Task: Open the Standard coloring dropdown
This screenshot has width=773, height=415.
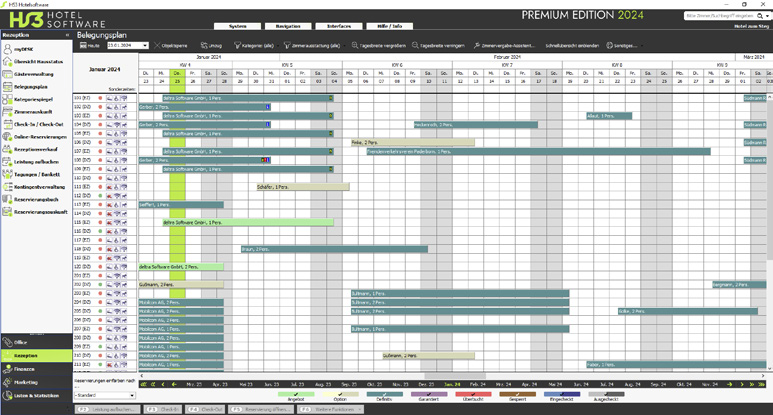Action: point(132,395)
